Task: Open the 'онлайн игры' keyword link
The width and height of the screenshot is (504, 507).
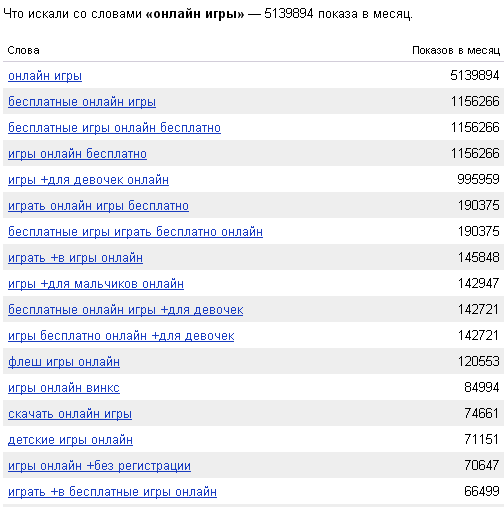Action: point(45,76)
